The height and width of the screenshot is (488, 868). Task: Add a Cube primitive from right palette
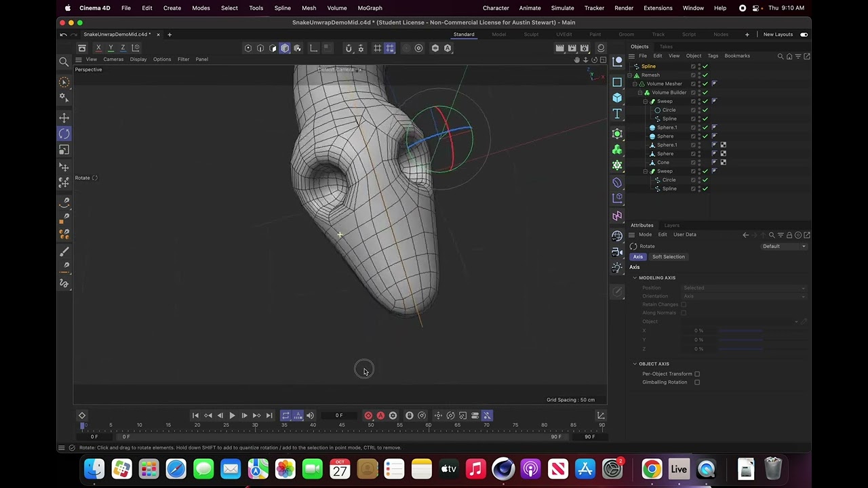617,97
